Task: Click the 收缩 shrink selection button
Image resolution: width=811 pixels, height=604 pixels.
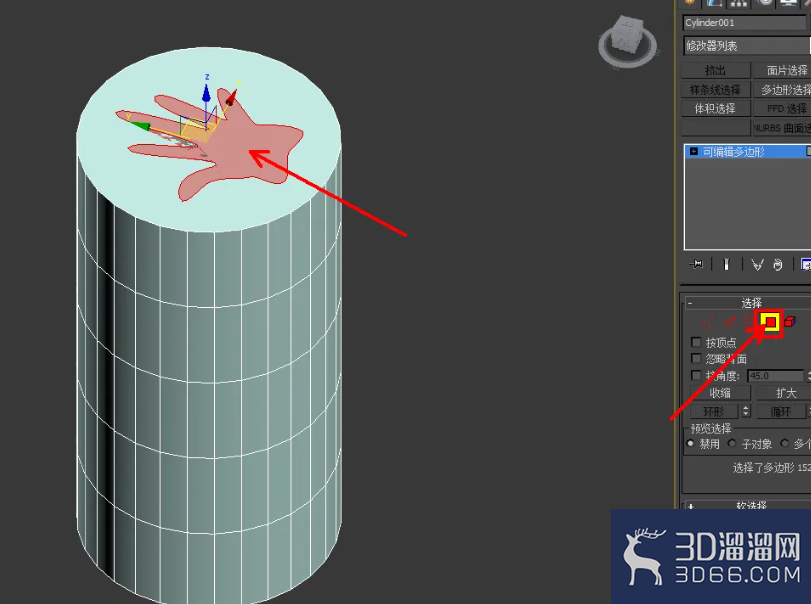Action: pos(720,393)
